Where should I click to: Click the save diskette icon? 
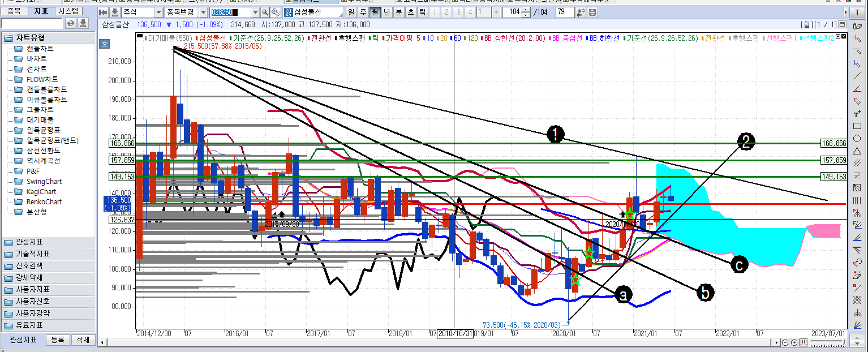tap(592, 12)
